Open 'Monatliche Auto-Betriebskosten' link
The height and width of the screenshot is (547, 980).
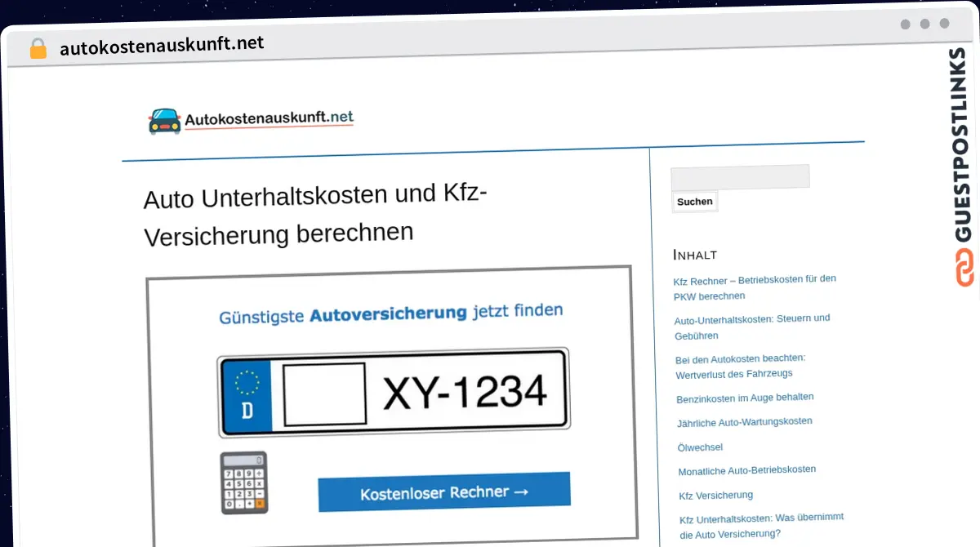[x=747, y=470]
